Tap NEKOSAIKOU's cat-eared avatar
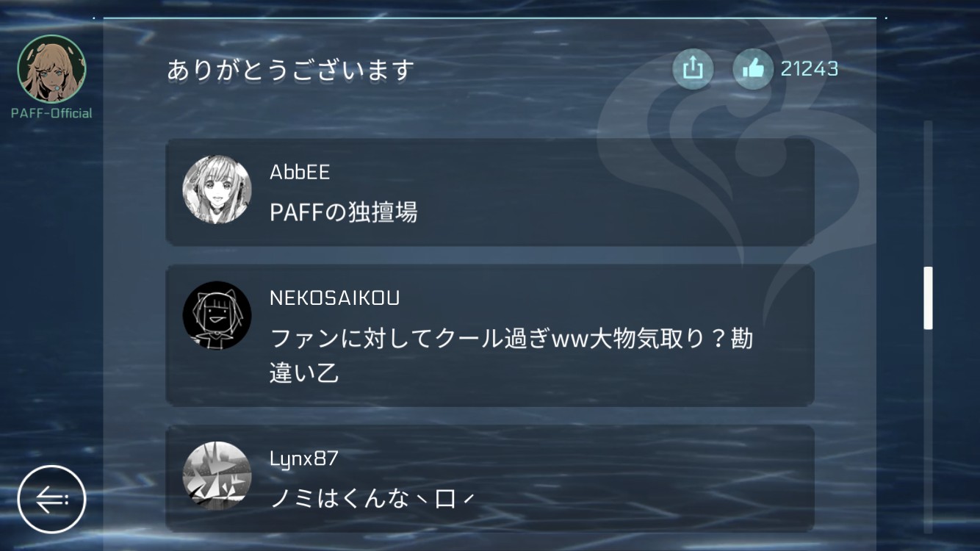The width and height of the screenshot is (980, 551). (x=217, y=316)
